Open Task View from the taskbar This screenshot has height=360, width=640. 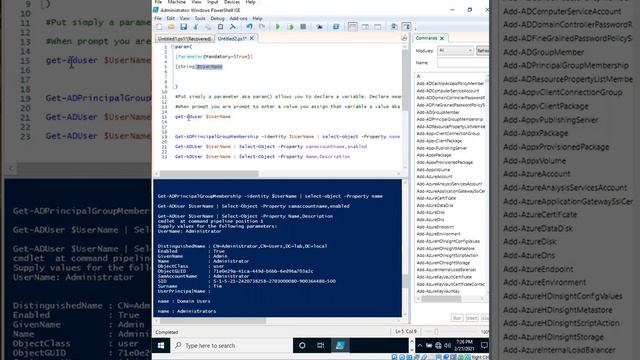click(x=321, y=346)
